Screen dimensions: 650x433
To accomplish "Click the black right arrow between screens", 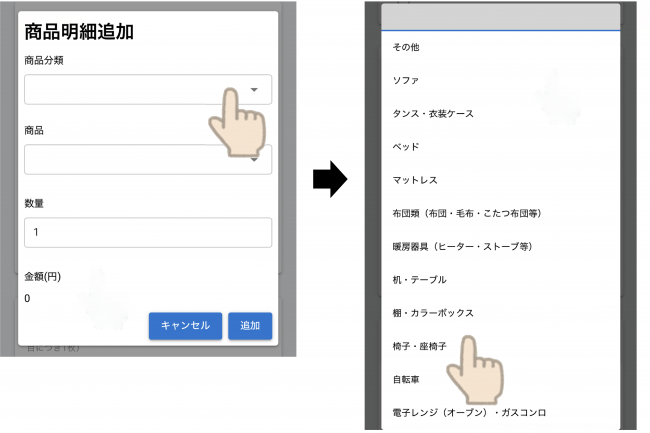I will pyautogui.click(x=329, y=181).
